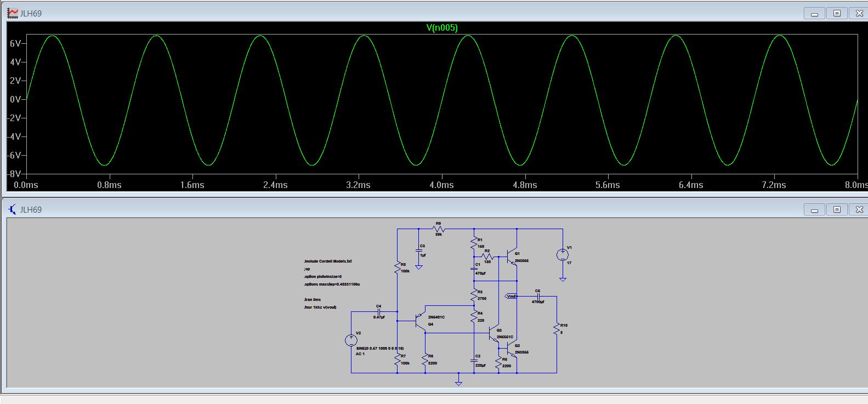The width and height of the screenshot is (868, 404).
Task: Click the 0V label on vertical axis
Action: (x=15, y=99)
